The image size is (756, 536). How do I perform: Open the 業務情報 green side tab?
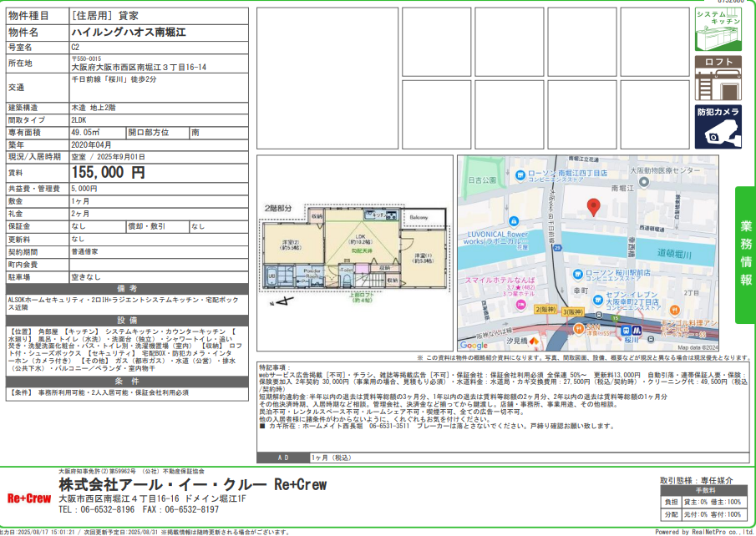click(x=745, y=254)
